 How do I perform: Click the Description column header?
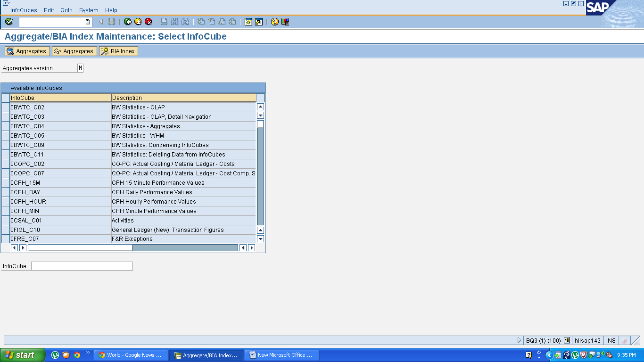[x=184, y=98]
